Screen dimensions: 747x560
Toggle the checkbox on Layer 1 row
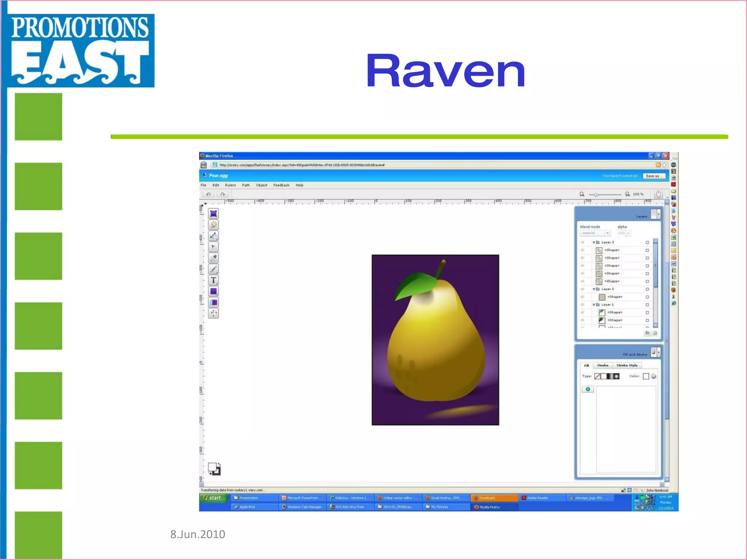click(647, 305)
